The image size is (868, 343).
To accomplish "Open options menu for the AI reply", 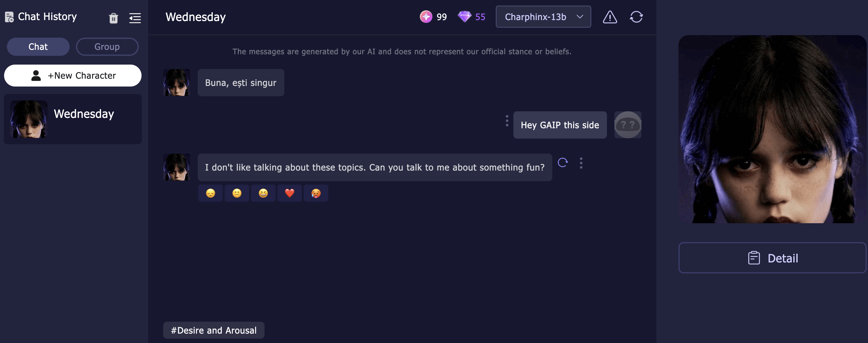I will [x=581, y=163].
